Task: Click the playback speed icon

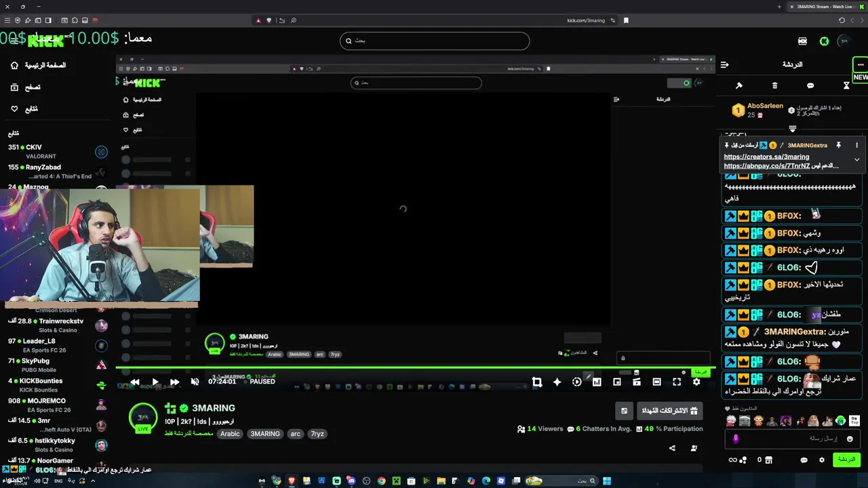Action: [576, 382]
